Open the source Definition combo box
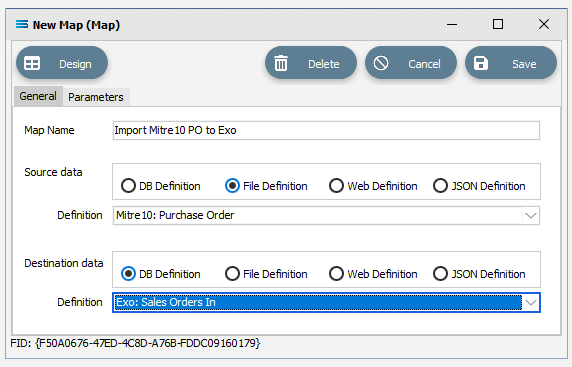This screenshot has width=572, height=367. click(x=326, y=215)
